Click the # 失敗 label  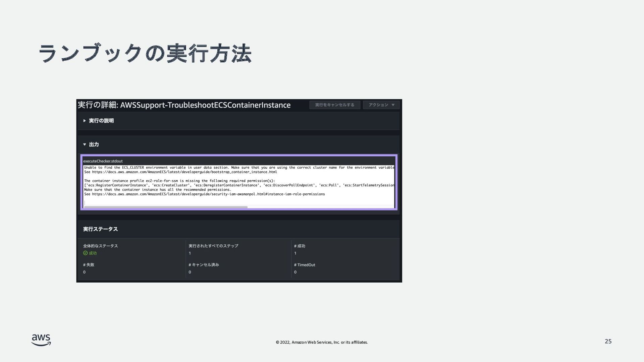[x=89, y=265]
